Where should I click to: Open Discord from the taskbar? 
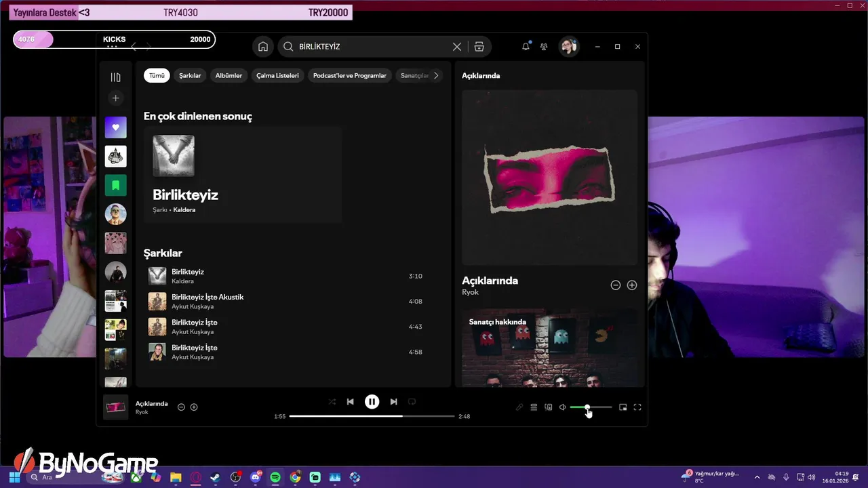pyautogui.click(x=256, y=477)
